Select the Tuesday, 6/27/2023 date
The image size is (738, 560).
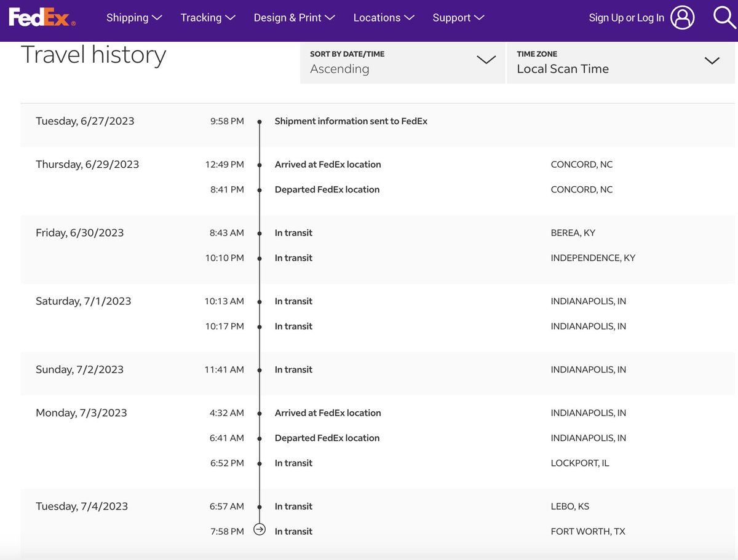coord(85,121)
